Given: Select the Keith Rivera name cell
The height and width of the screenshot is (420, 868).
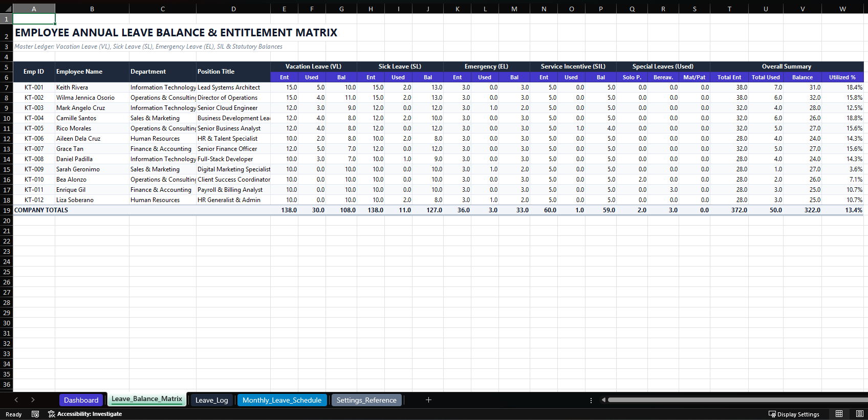Looking at the screenshot, I should (92, 87).
